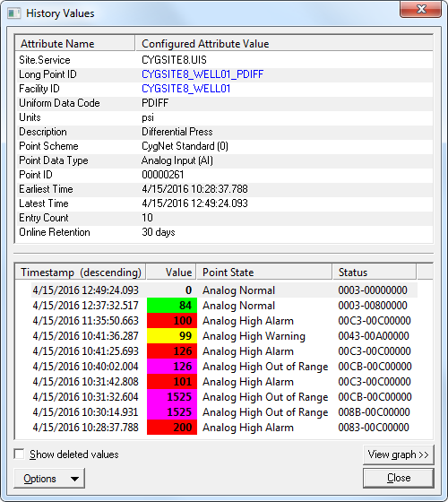Select the magenta 1525 cell at 10:30:14.931
The height and width of the screenshot is (502, 448).
(x=172, y=412)
